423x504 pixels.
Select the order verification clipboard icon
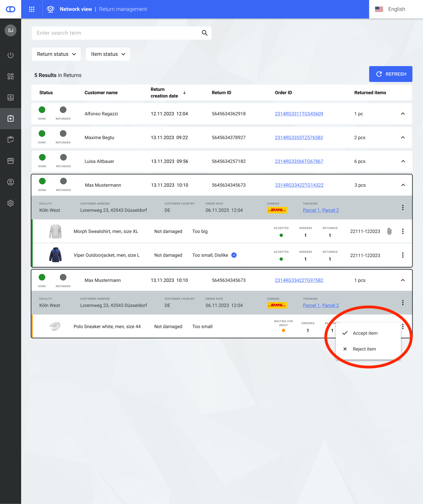point(10,139)
